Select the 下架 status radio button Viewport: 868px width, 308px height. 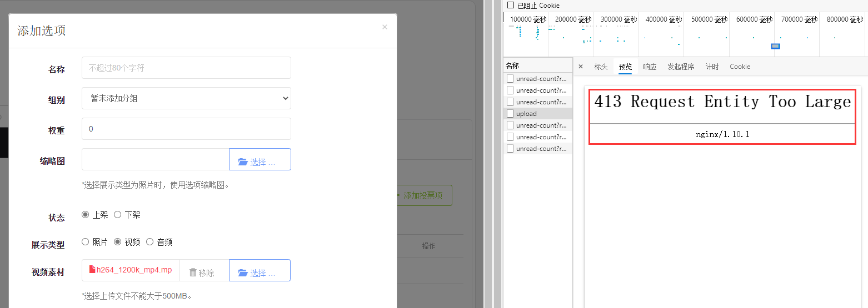click(117, 215)
